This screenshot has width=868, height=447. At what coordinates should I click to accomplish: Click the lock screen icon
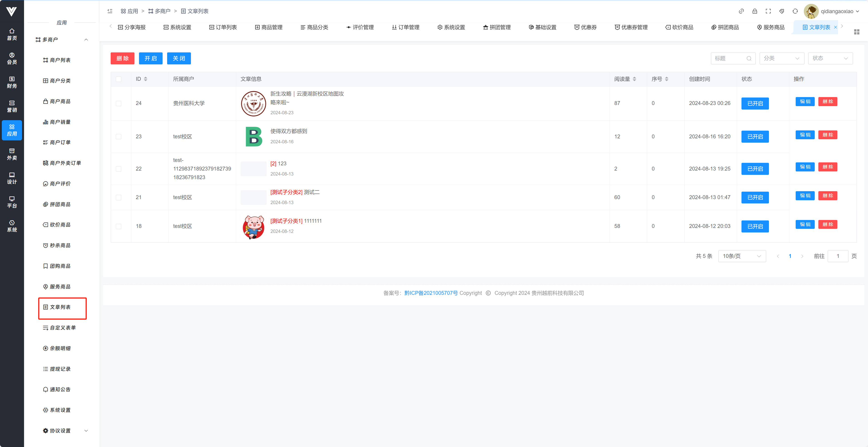click(754, 11)
